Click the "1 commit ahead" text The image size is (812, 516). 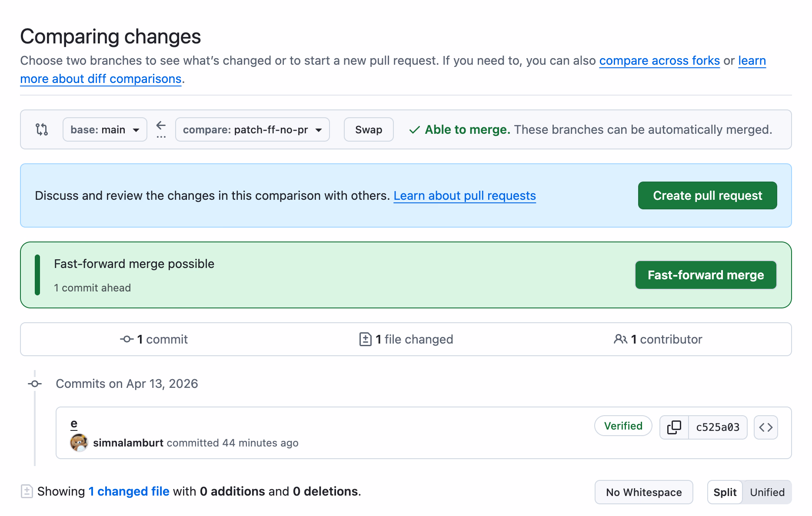pos(93,288)
